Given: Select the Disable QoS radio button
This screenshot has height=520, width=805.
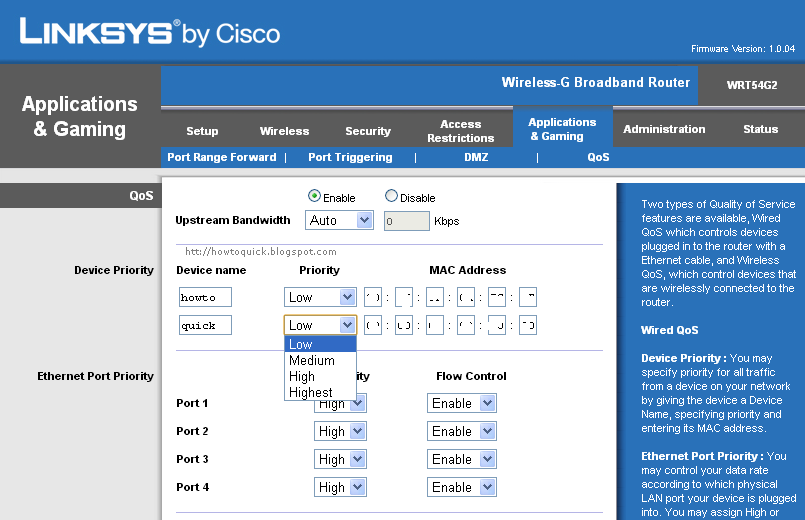Looking at the screenshot, I should (391, 196).
